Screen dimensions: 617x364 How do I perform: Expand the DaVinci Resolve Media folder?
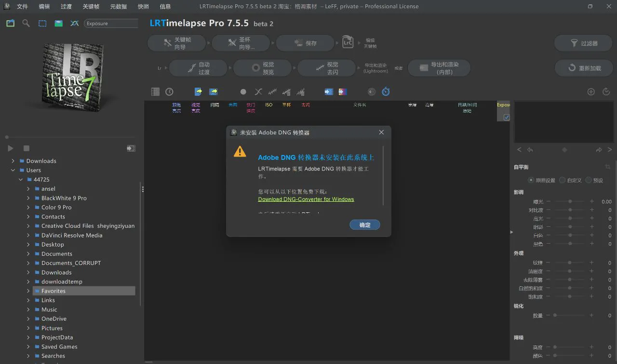[x=28, y=235]
